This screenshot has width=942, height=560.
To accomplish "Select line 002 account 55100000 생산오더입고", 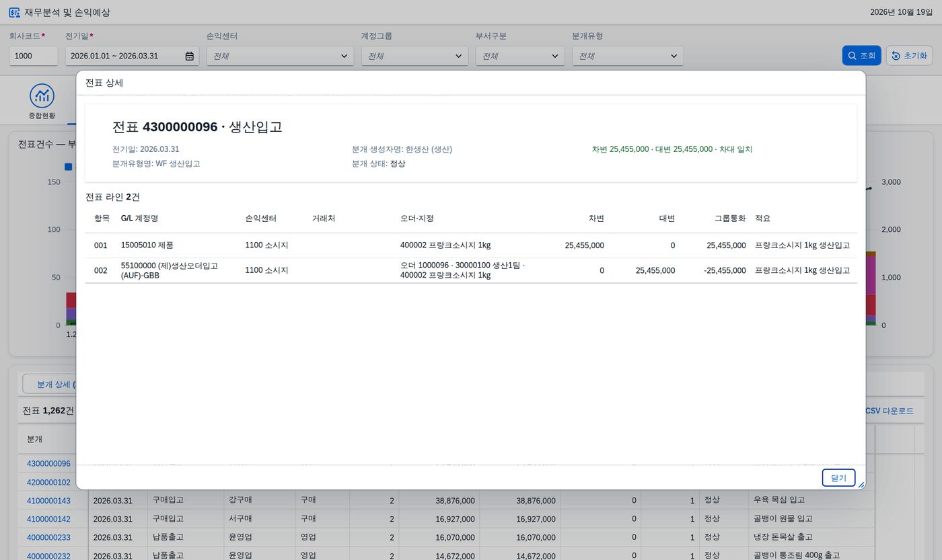I will pyautogui.click(x=170, y=270).
